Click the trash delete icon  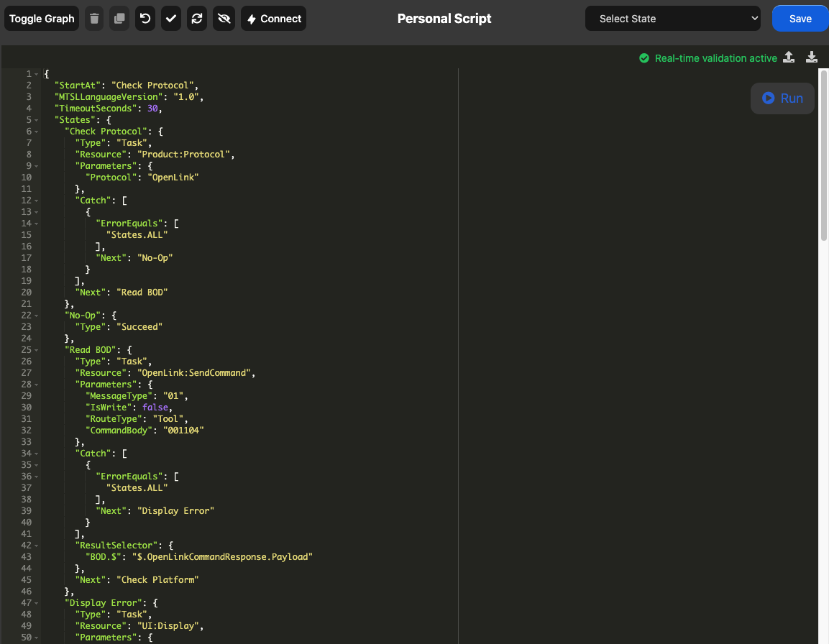(x=94, y=19)
